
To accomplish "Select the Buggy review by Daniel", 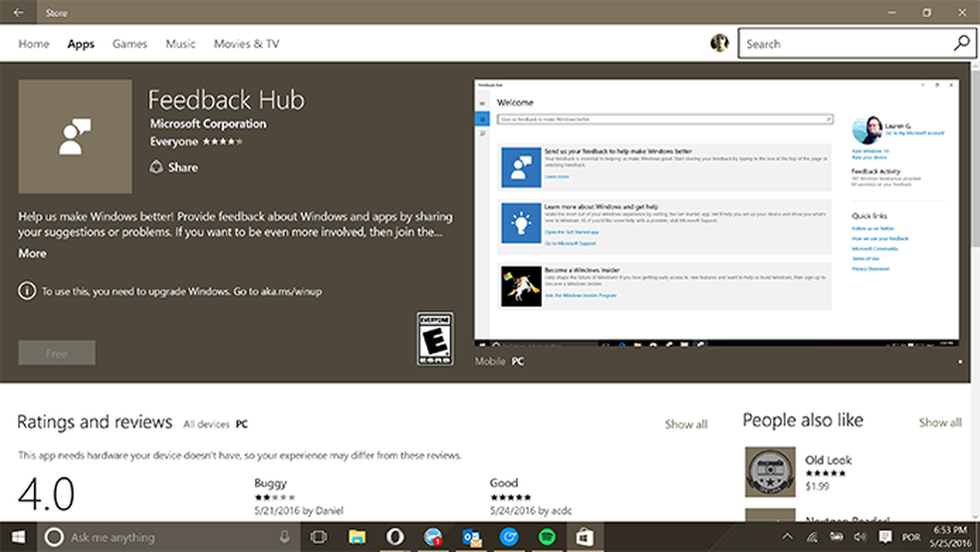I will point(299,496).
